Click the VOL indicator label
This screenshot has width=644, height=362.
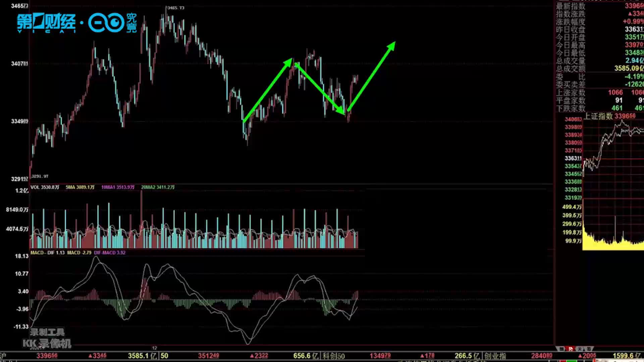point(45,187)
